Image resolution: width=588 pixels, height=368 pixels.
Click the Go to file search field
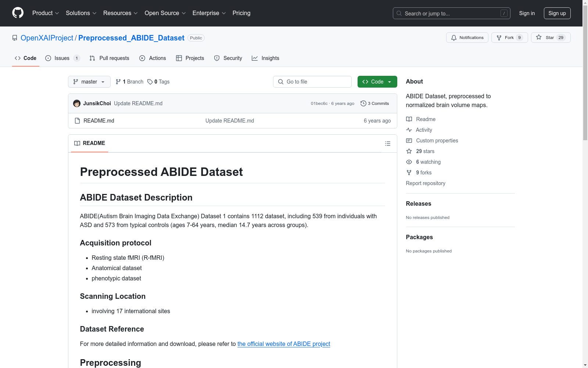(312, 82)
